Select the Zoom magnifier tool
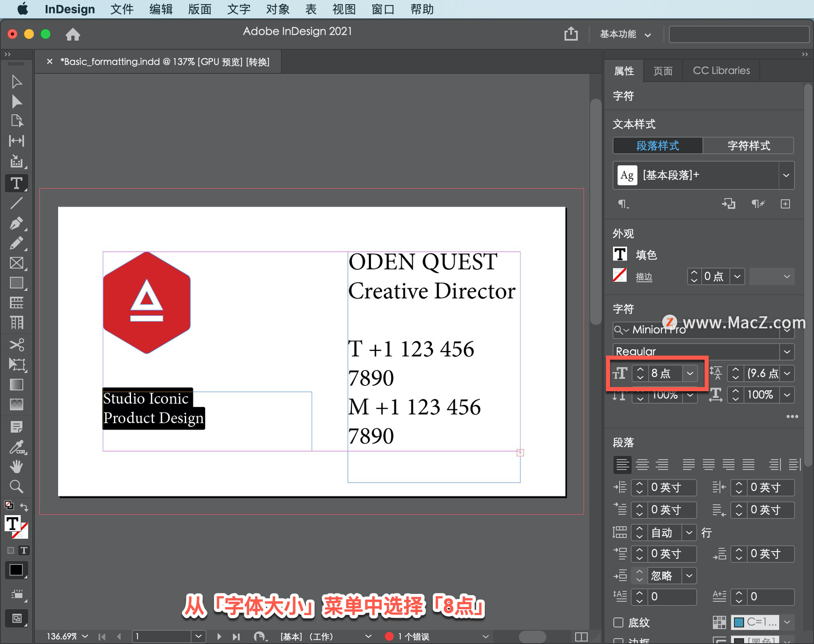 [x=16, y=486]
